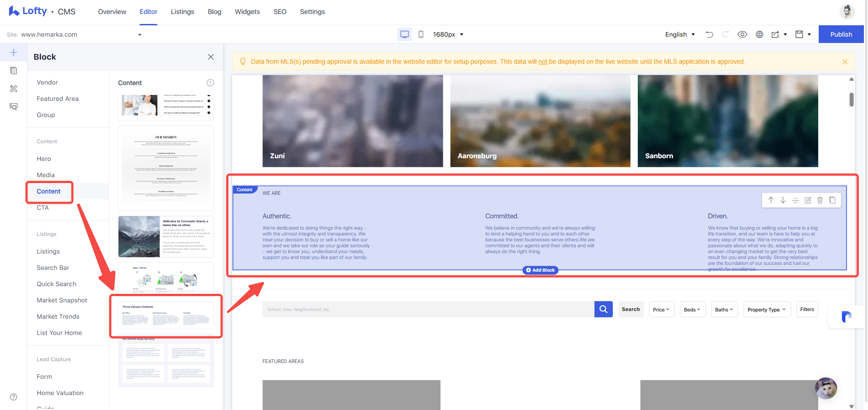Duplicate the Content block with copy icon
868x410 pixels.
click(x=832, y=200)
